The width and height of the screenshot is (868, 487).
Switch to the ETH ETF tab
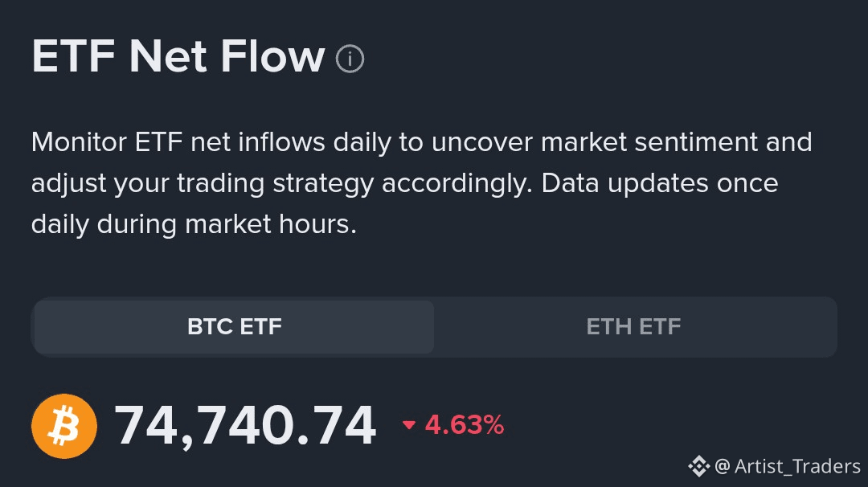633,327
